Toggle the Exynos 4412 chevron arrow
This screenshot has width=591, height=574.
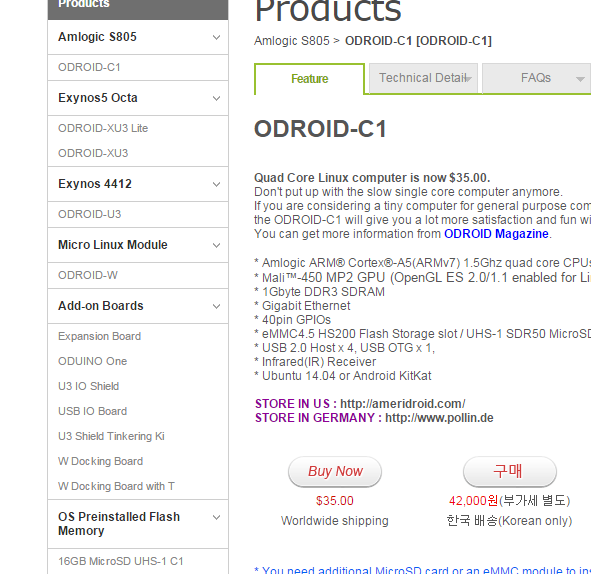tap(216, 184)
